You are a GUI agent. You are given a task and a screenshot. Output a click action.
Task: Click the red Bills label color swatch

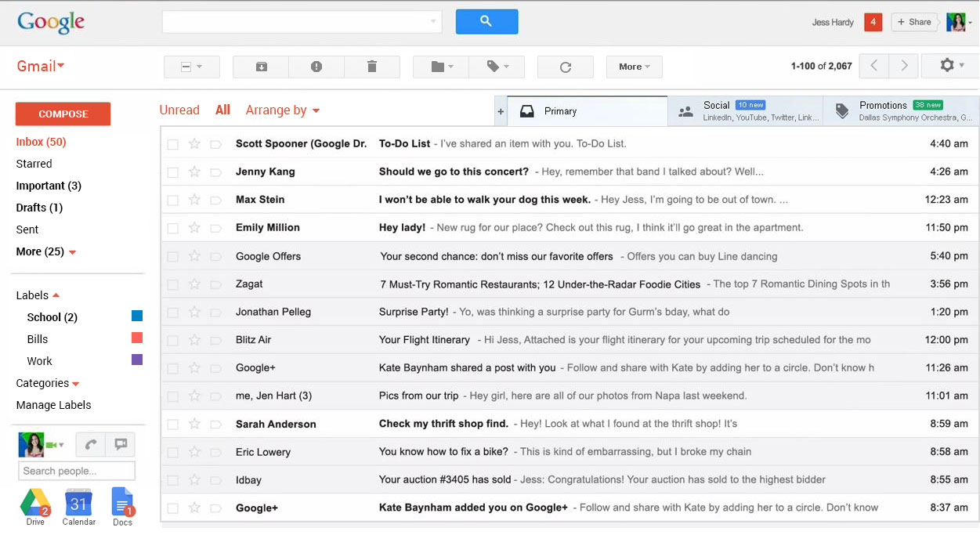[137, 338]
